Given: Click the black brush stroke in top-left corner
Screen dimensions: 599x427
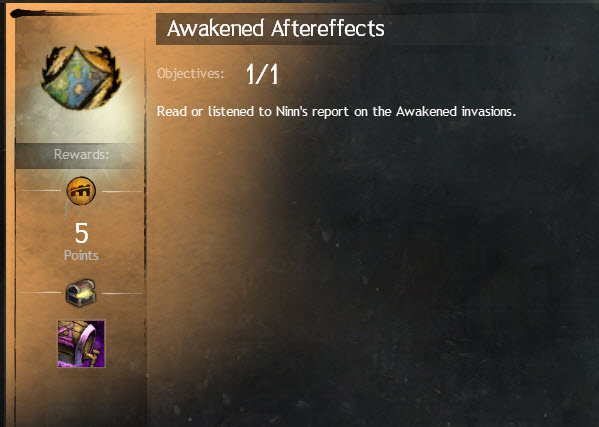Looking at the screenshot, I should [x=46, y=14].
